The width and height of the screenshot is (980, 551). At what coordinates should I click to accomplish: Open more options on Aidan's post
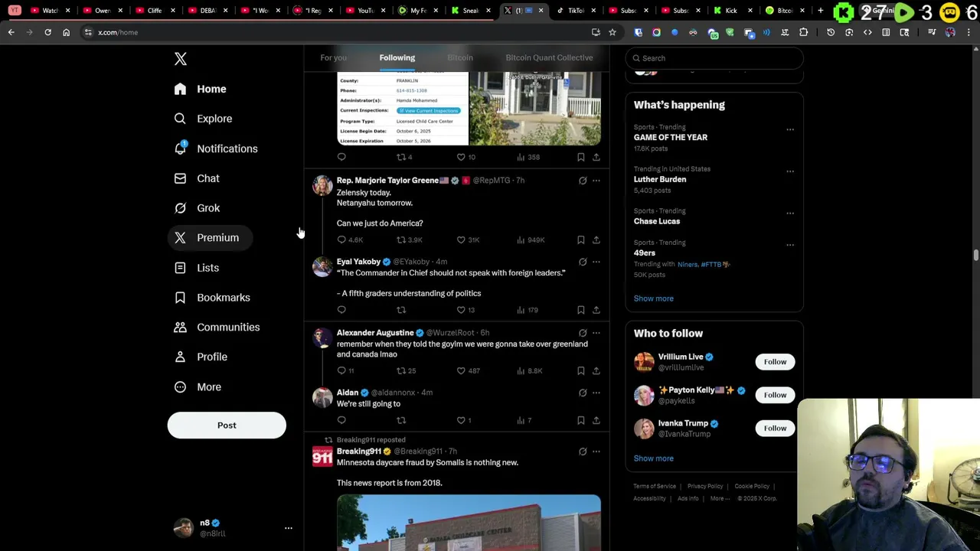click(596, 393)
